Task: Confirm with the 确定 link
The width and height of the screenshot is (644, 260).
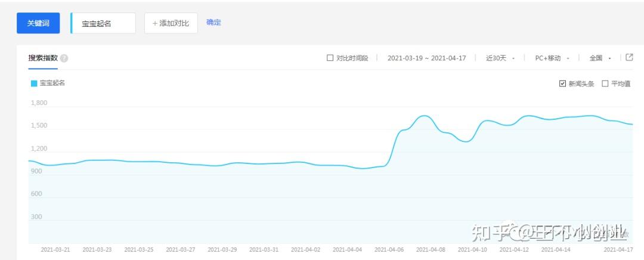Action: tap(213, 23)
